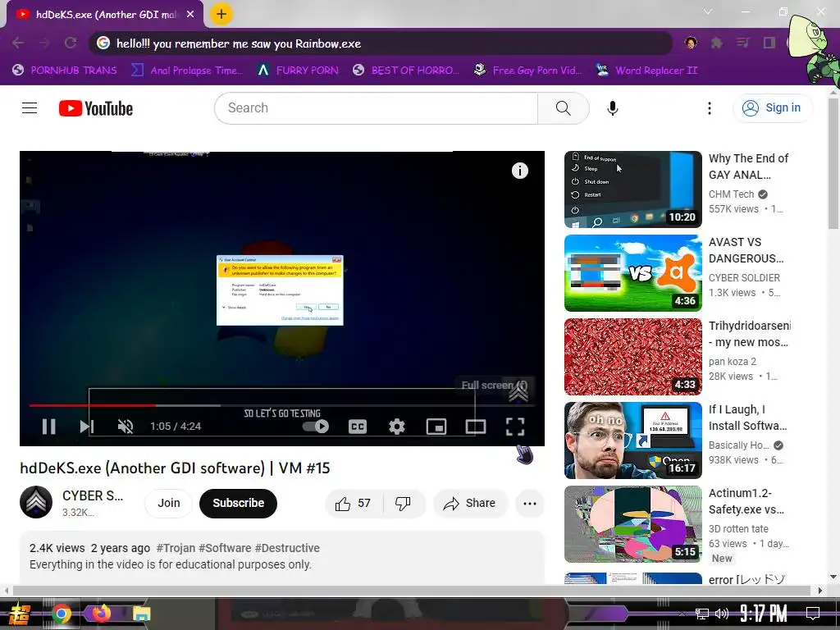
Task: Show hidden tray icons chevron
Action: click(x=682, y=614)
